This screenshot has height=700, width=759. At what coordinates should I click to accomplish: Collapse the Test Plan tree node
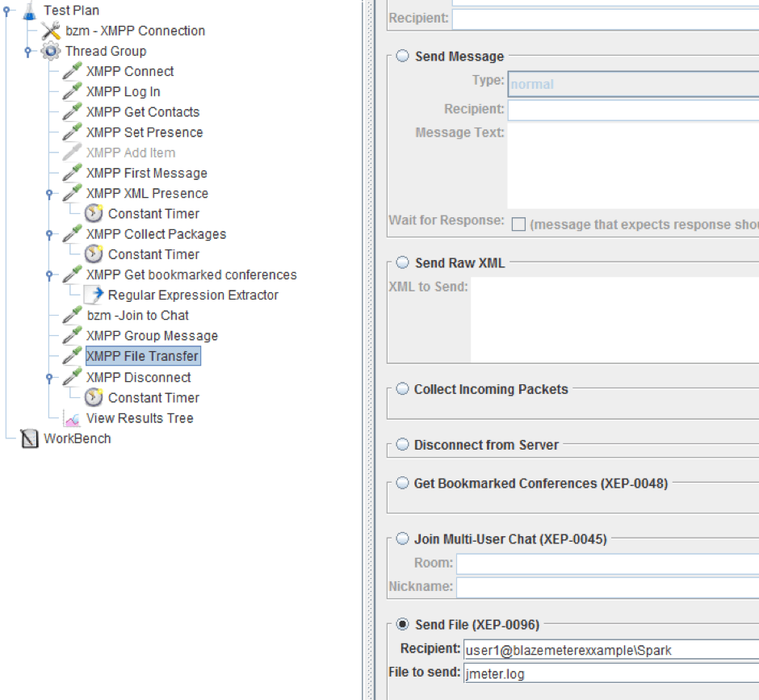[x=6, y=10]
